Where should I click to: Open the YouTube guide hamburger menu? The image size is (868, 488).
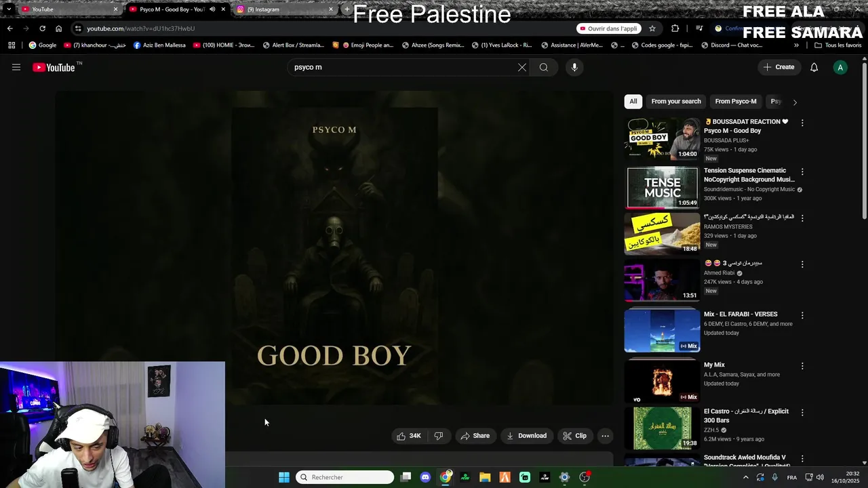pos(16,67)
